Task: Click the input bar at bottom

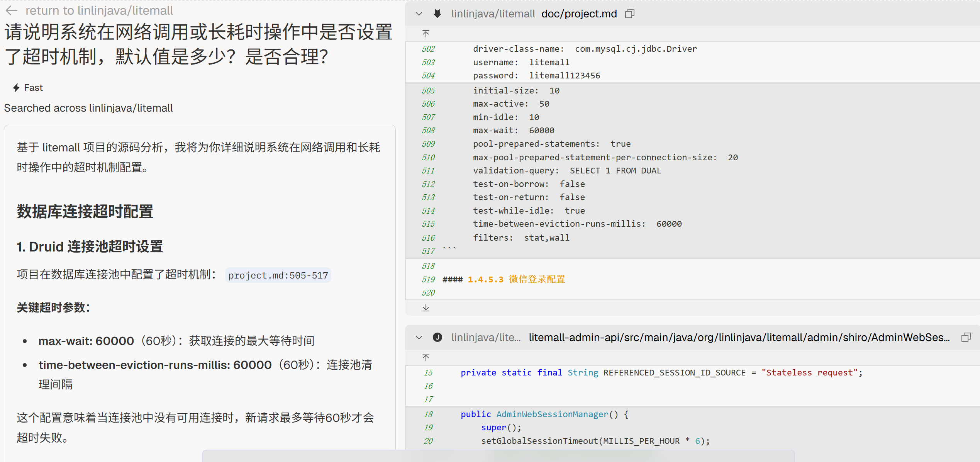Action: [x=498, y=456]
